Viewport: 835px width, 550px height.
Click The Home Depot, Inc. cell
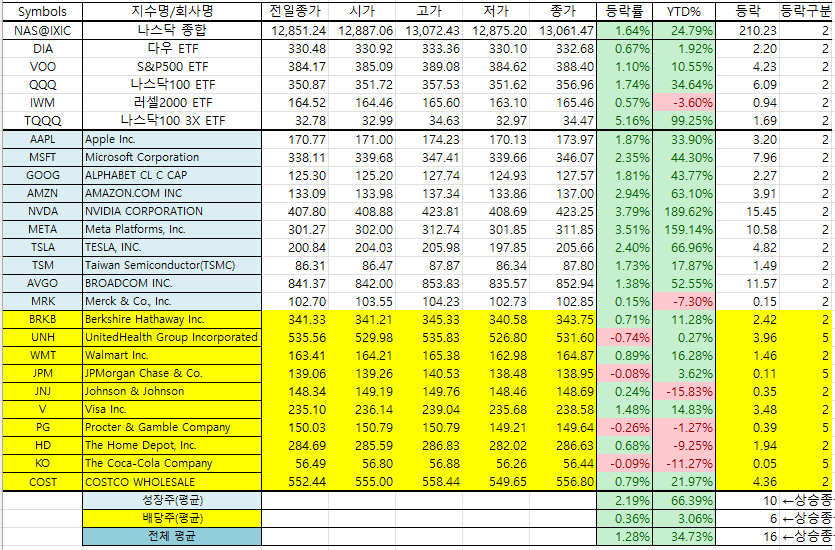tap(172, 445)
